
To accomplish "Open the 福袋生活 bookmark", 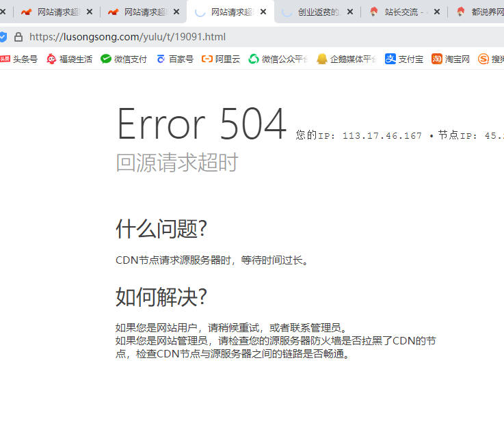I will [70, 59].
